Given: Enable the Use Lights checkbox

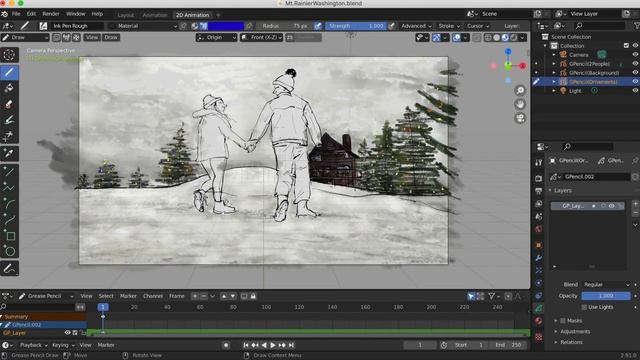Looking at the screenshot, I should point(584,307).
